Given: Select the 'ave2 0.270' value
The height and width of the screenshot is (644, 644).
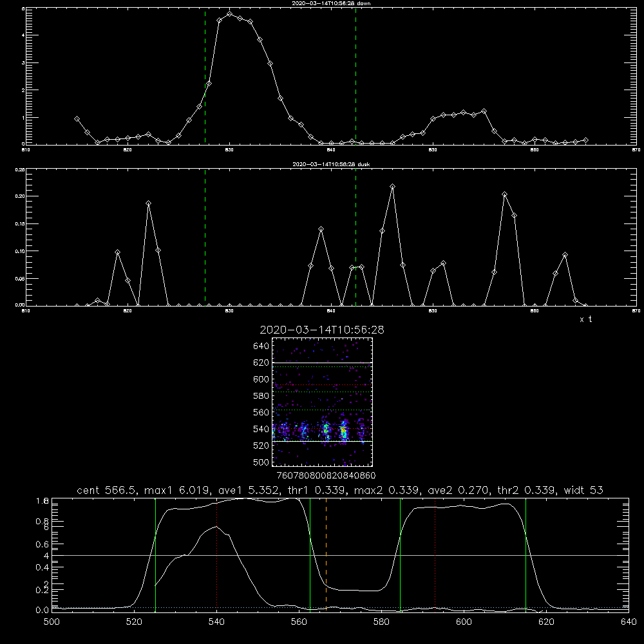Looking at the screenshot, I should click(x=459, y=490).
